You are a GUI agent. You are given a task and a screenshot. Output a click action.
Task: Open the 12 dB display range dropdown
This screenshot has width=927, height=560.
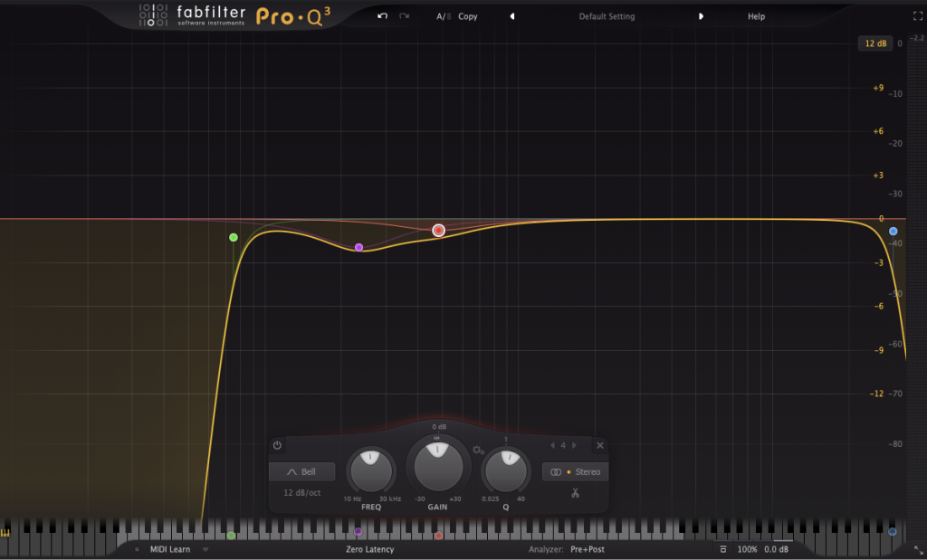tap(875, 43)
